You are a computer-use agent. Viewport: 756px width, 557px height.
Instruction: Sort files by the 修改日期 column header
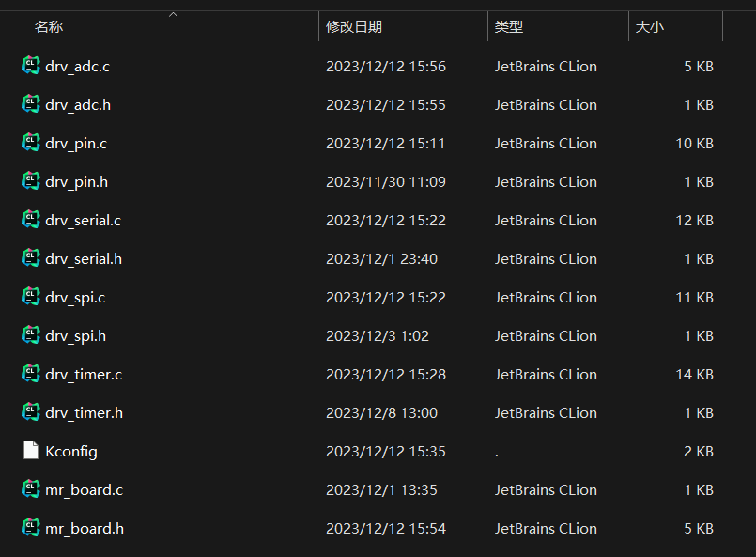[355, 28]
